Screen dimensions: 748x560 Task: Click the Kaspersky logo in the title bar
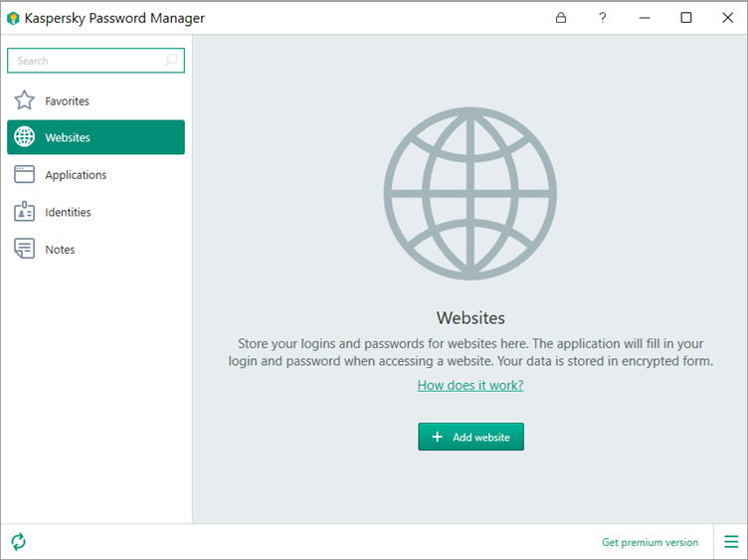coord(13,18)
